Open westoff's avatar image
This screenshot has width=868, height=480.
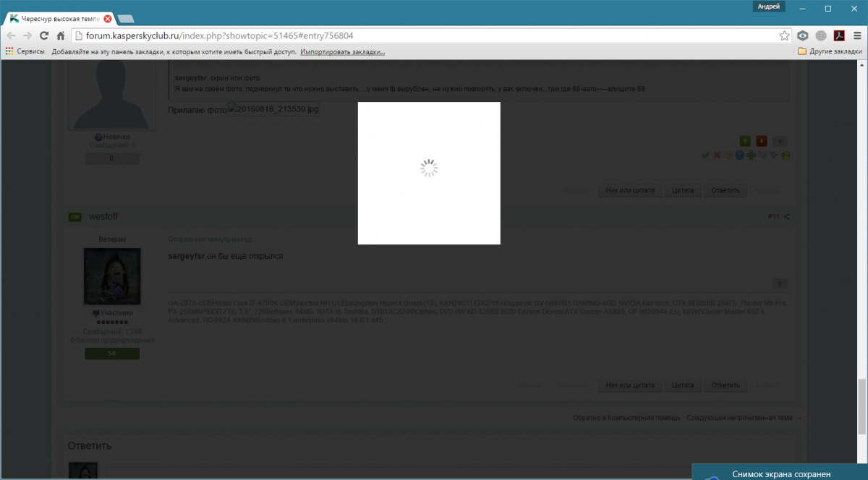[x=111, y=276]
